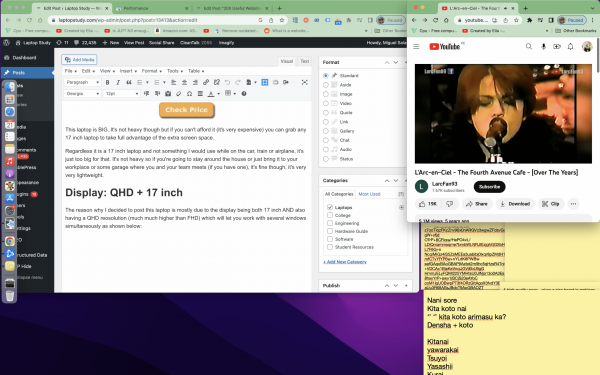Open the 12pt font size dropdown
Screen dimensions: 600x375
[x=121, y=94]
